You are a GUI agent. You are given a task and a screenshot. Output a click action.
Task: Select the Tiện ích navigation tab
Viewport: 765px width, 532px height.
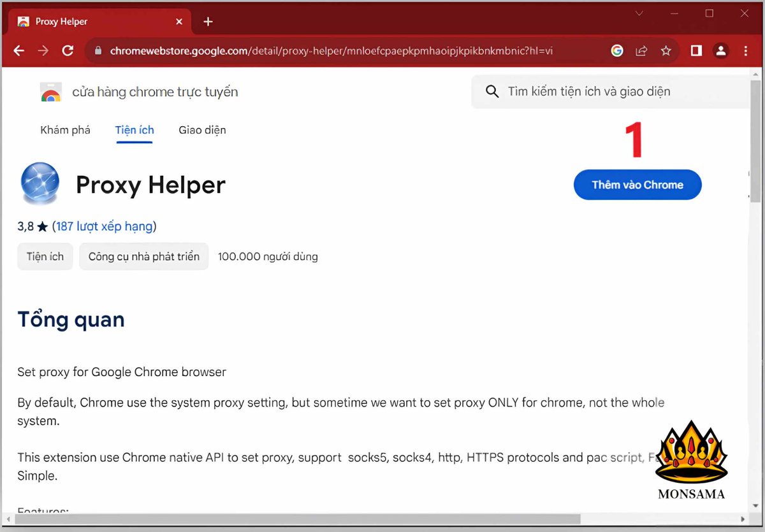coord(135,130)
